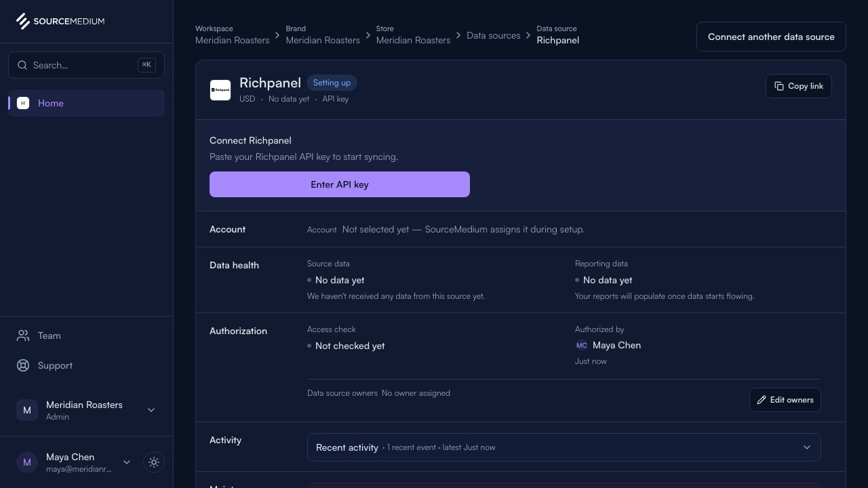868x488 pixels.
Task: Click the ⌘K shortcut badge
Action: (x=146, y=65)
